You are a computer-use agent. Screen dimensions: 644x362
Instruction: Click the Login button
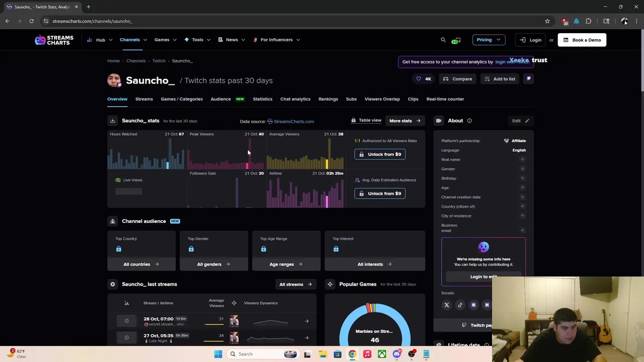pyautogui.click(x=531, y=40)
